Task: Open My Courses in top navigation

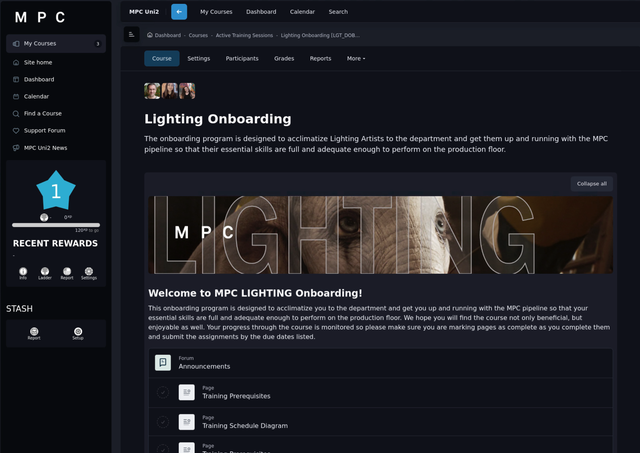Action: pyautogui.click(x=216, y=12)
